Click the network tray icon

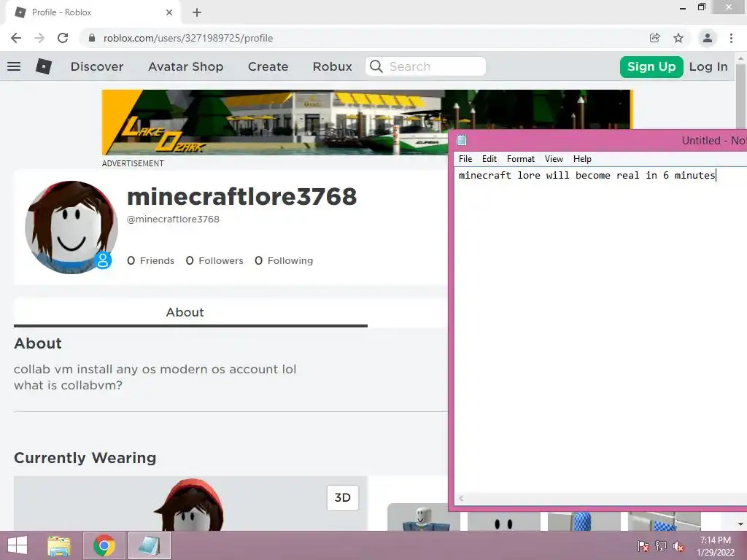point(661,546)
